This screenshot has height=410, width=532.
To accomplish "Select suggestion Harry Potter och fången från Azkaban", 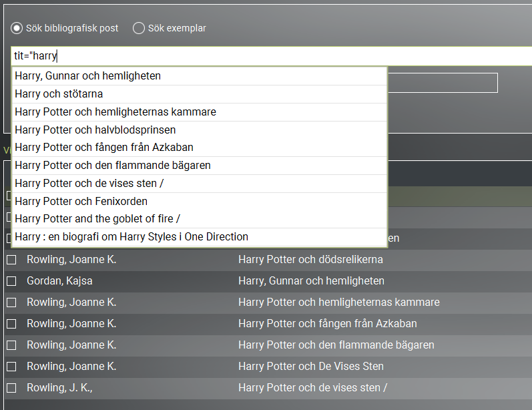I will pos(199,148).
